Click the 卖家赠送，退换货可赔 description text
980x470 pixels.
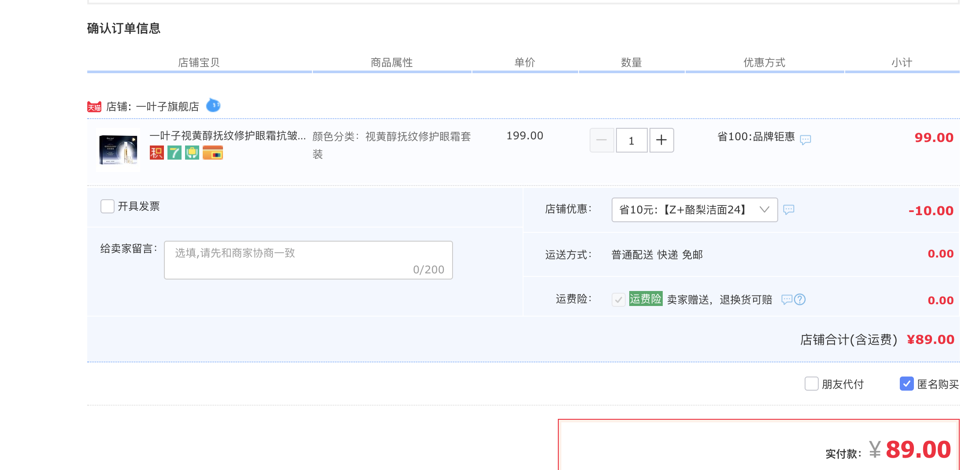(720, 300)
